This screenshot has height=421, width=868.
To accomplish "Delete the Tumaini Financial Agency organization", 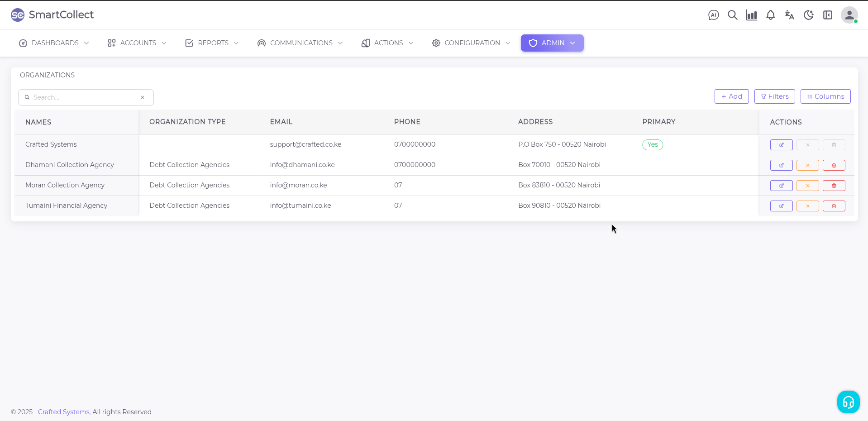I will 834,206.
